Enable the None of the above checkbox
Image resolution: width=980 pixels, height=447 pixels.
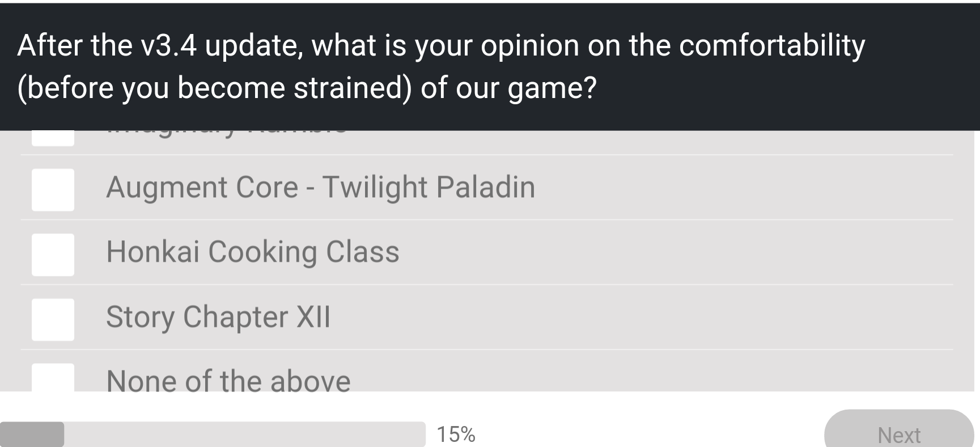click(53, 377)
